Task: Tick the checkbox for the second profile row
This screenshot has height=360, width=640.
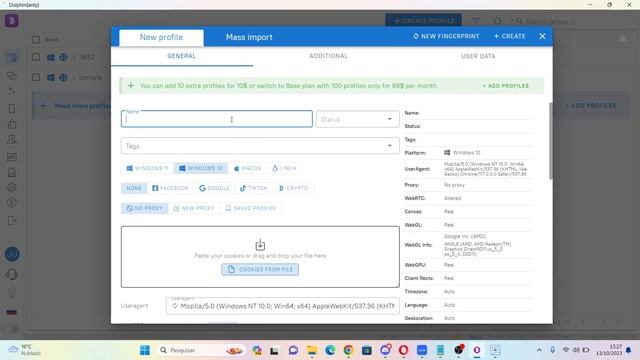Action: click(x=36, y=77)
